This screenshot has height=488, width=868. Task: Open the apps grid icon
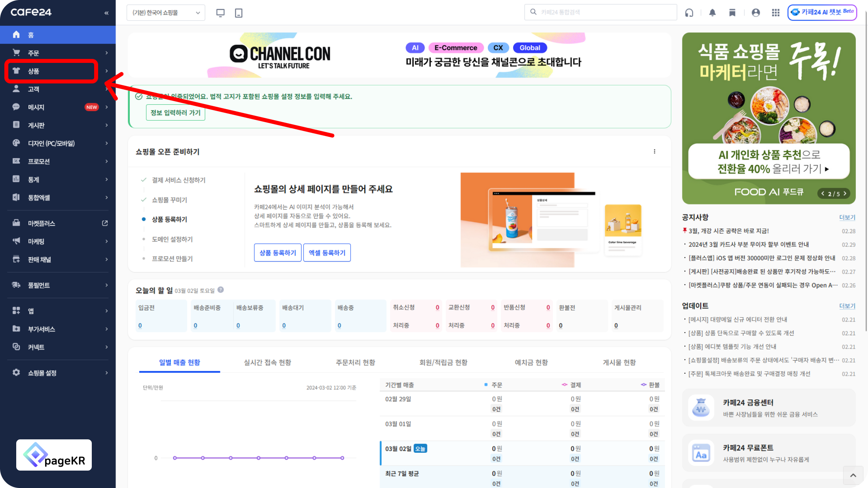[775, 13]
